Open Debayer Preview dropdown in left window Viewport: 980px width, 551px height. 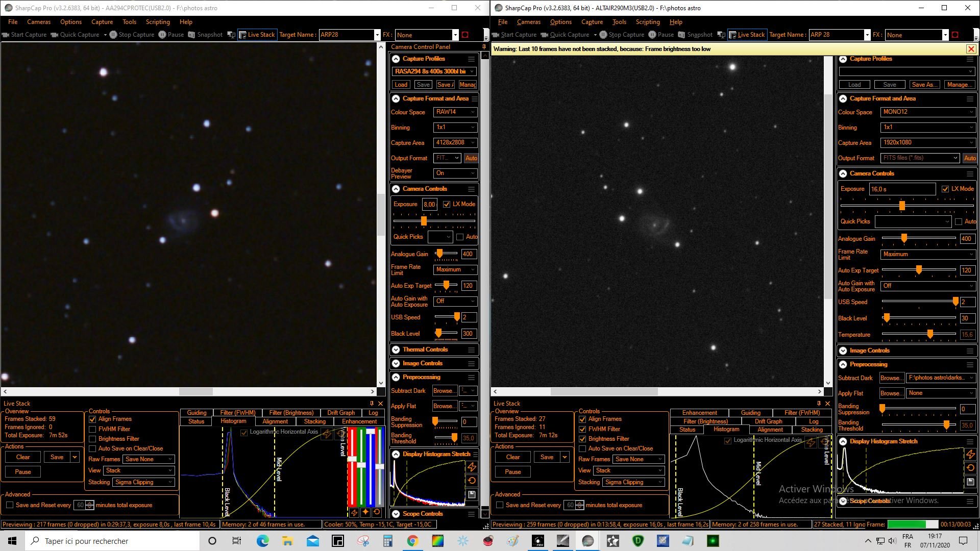tap(455, 173)
